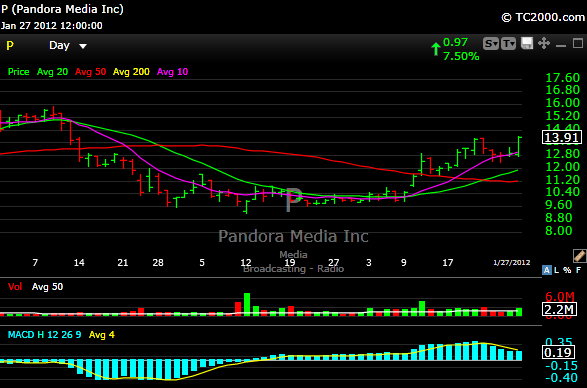
Task: Minimize the chart panel
Action: pyautogui.click(x=561, y=46)
